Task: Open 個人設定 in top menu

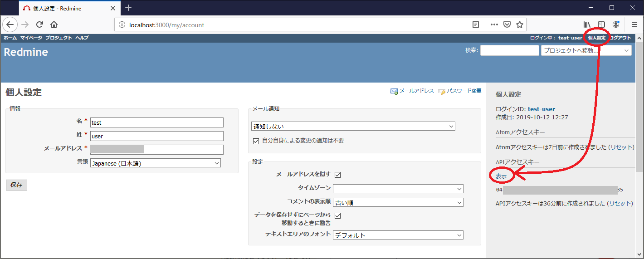Action: coord(596,38)
